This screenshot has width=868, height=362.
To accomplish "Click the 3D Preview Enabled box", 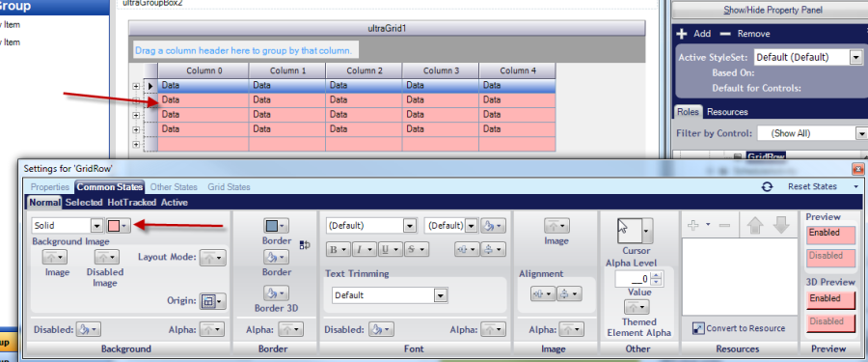I will pos(830,300).
